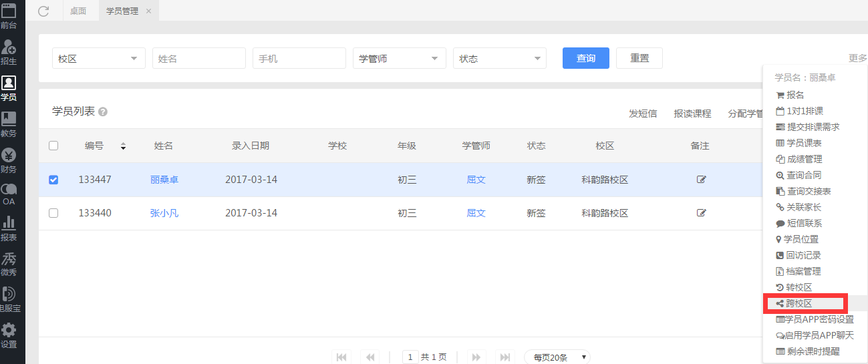
Task: Click the refresh icon beside 桌面 tab
Action: [x=43, y=11]
